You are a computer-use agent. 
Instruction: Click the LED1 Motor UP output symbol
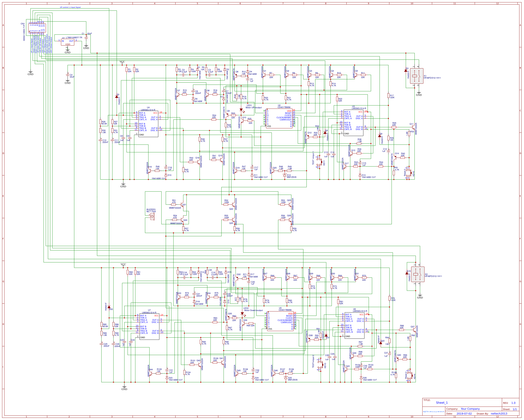241,110
